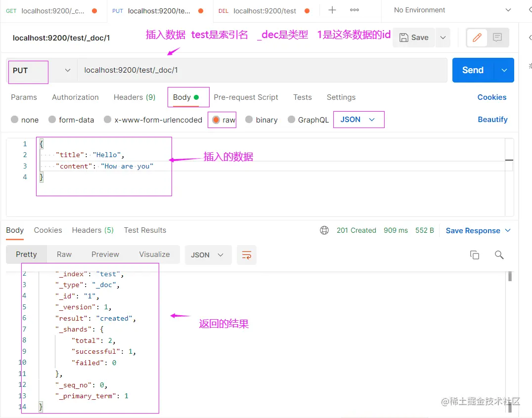Open the No Environment dropdown
This screenshot has width=532, height=418.
pyautogui.click(x=452, y=10)
